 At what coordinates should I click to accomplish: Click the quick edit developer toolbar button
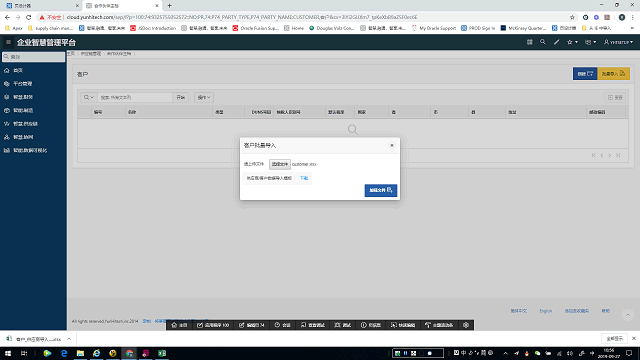(403, 325)
